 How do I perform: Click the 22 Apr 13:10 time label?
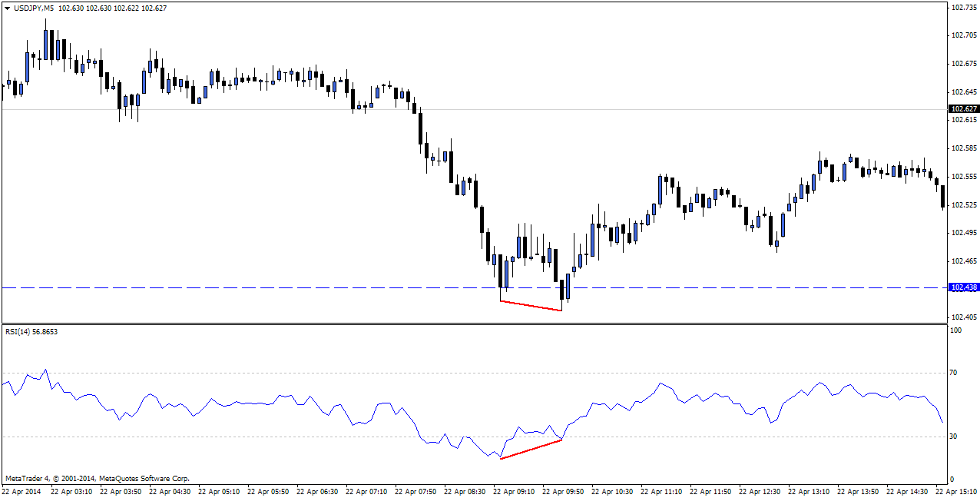click(809, 491)
